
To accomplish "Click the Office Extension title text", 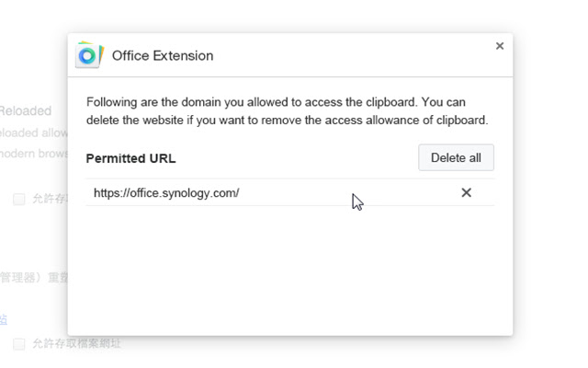I will [x=163, y=55].
